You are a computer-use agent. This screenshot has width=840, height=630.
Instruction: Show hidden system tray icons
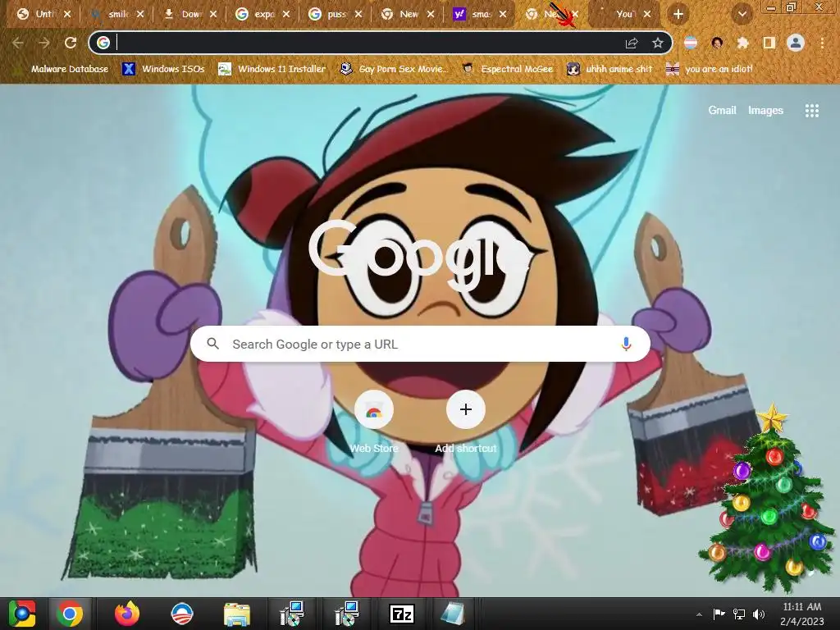tap(699, 614)
